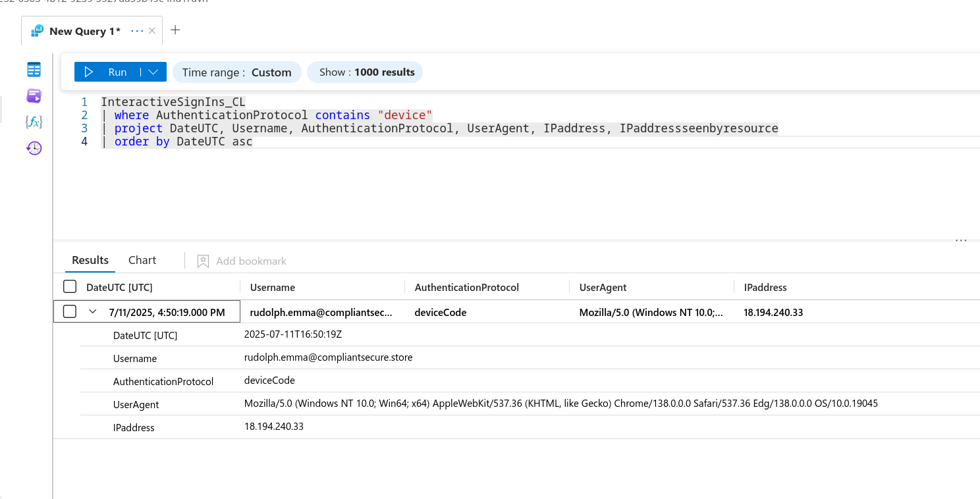Click the ellipsis above the results pane
Screen dimensions: 980x499
(961, 241)
